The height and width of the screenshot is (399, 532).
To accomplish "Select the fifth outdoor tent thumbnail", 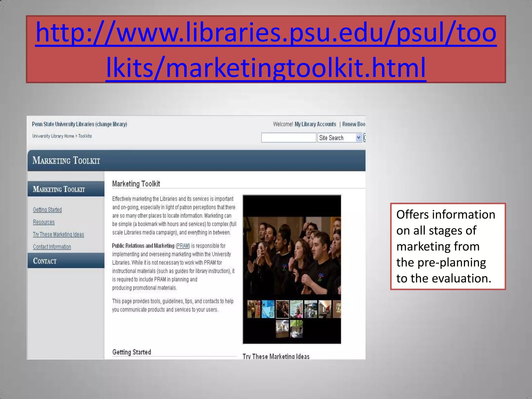I will (x=311, y=309).
